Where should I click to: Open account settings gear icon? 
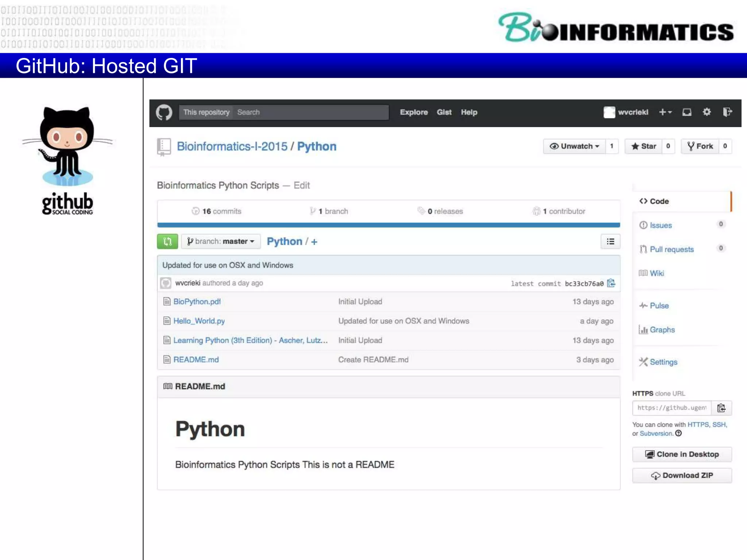707,112
